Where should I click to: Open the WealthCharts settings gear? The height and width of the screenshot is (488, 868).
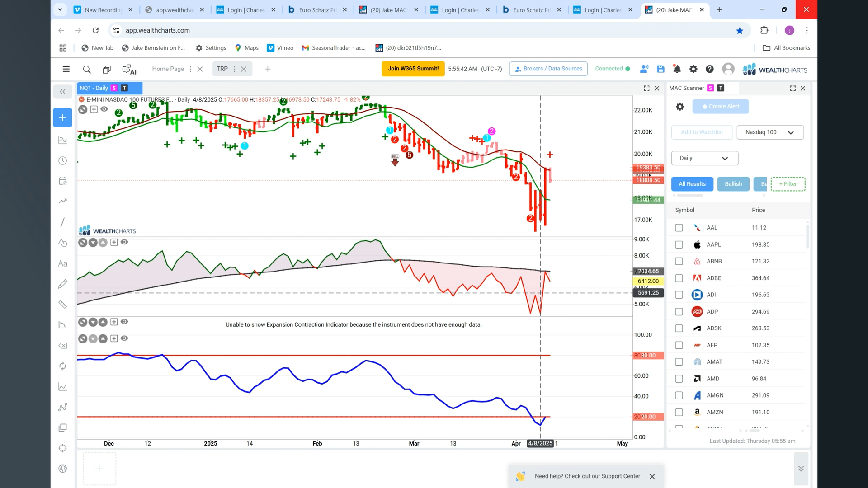pyautogui.click(x=693, y=69)
